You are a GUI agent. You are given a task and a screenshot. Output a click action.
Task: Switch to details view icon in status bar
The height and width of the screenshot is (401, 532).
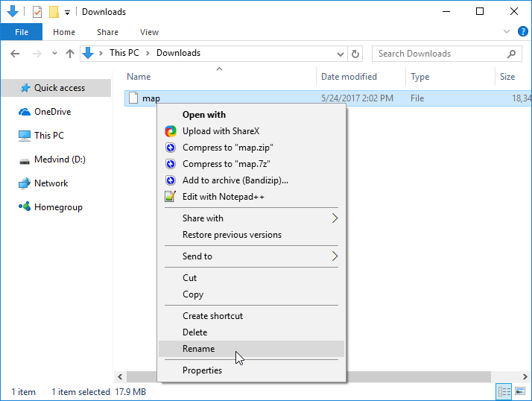pyautogui.click(x=504, y=391)
